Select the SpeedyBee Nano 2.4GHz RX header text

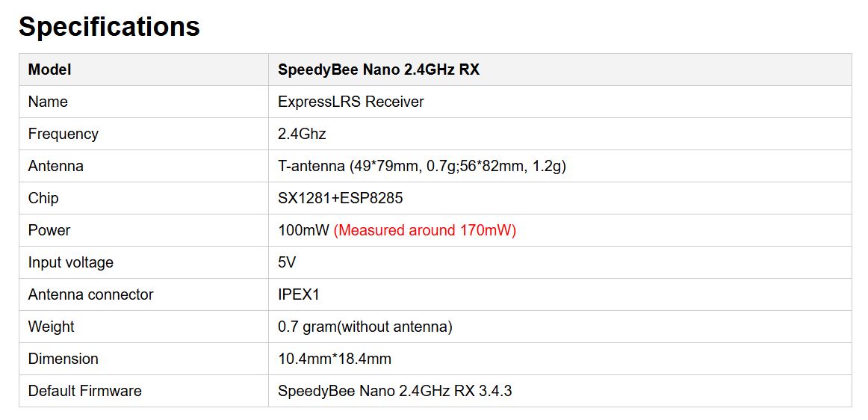(x=378, y=70)
